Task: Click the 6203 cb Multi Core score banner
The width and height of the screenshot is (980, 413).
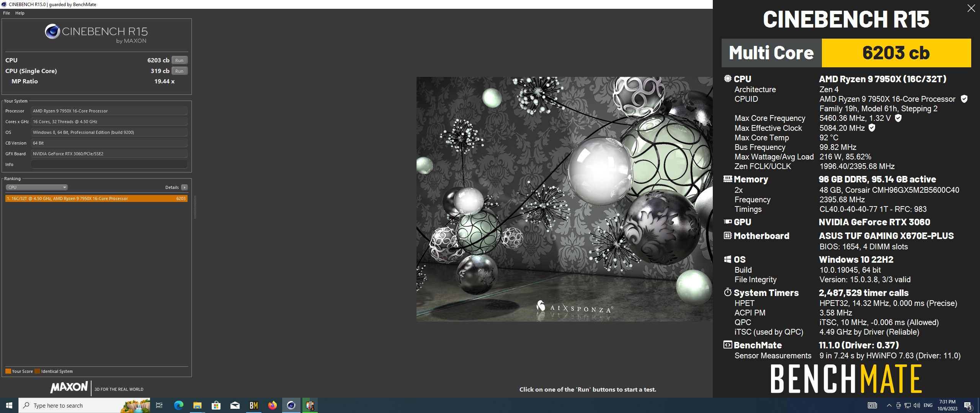Action: coord(896,53)
